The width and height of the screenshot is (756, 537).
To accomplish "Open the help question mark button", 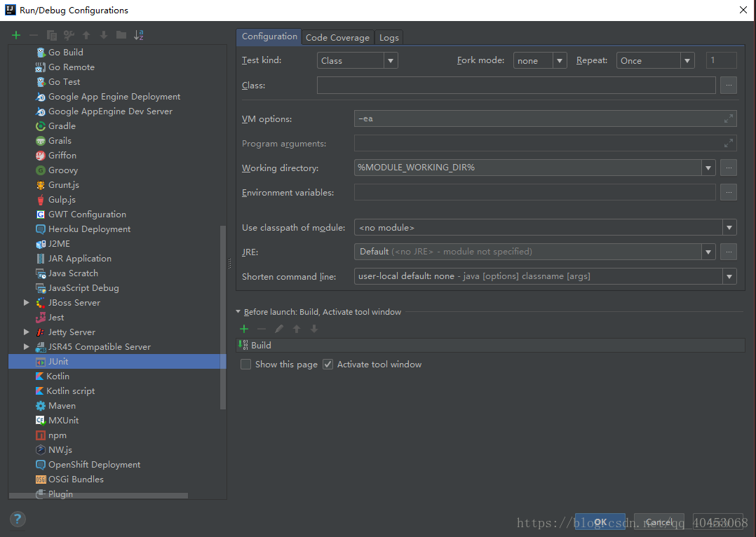I will pyautogui.click(x=18, y=519).
